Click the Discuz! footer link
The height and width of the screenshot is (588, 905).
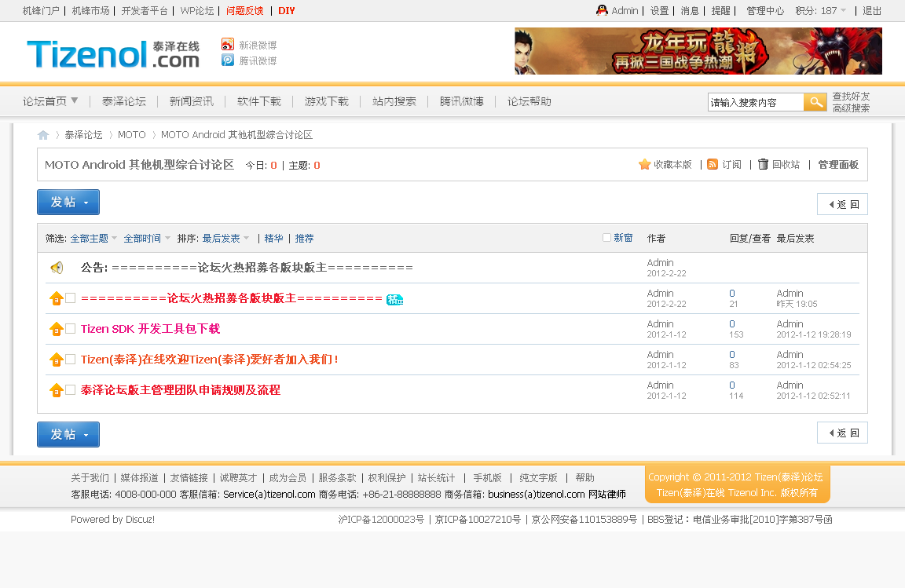(140, 520)
